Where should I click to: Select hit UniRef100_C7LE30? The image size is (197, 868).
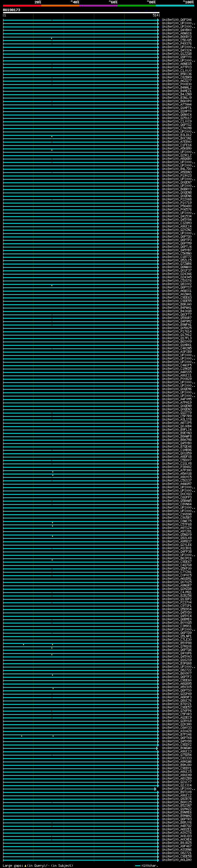pyautogui.click(x=177, y=640)
